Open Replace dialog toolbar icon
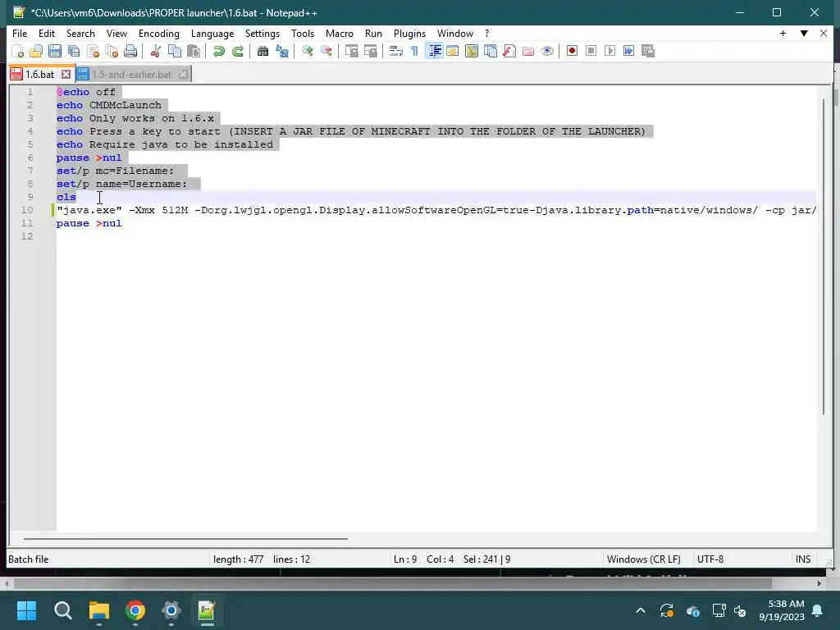 click(x=282, y=51)
